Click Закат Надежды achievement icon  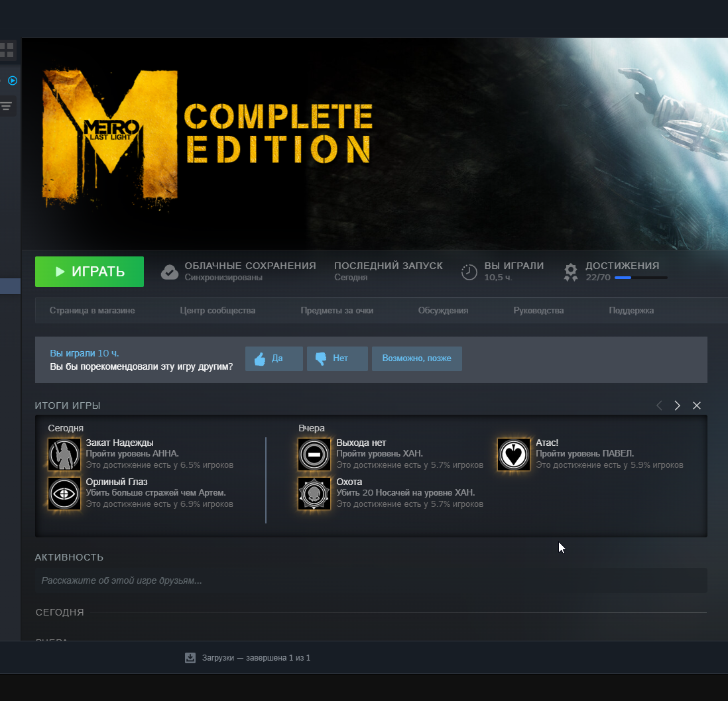(x=64, y=454)
